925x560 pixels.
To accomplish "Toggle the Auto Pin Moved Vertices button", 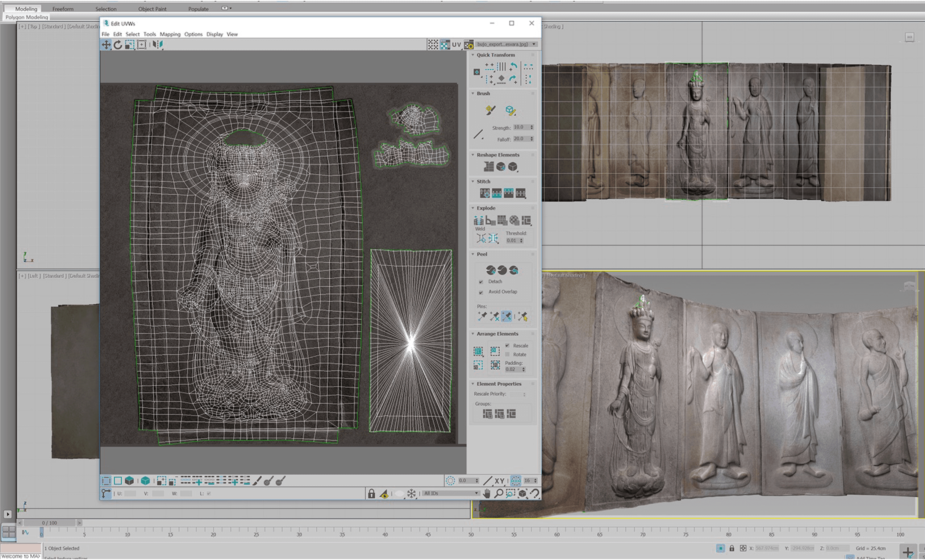I will (506, 316).
